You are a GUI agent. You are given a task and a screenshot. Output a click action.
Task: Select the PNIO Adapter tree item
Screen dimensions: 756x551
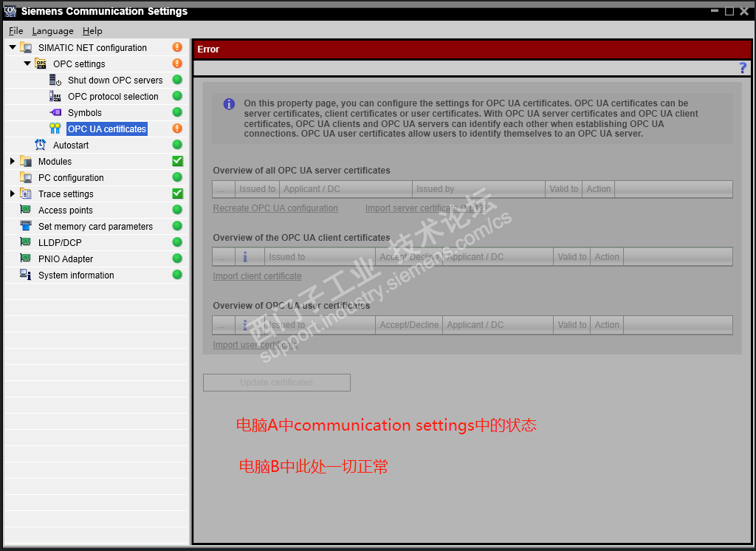(66, 259)
